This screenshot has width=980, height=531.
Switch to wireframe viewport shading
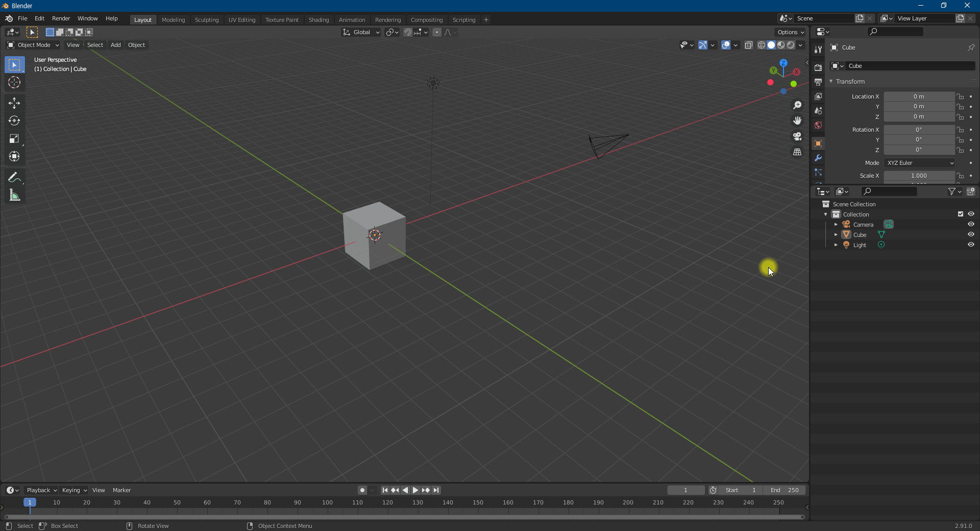pyautogui.click(x=762, y=45)
